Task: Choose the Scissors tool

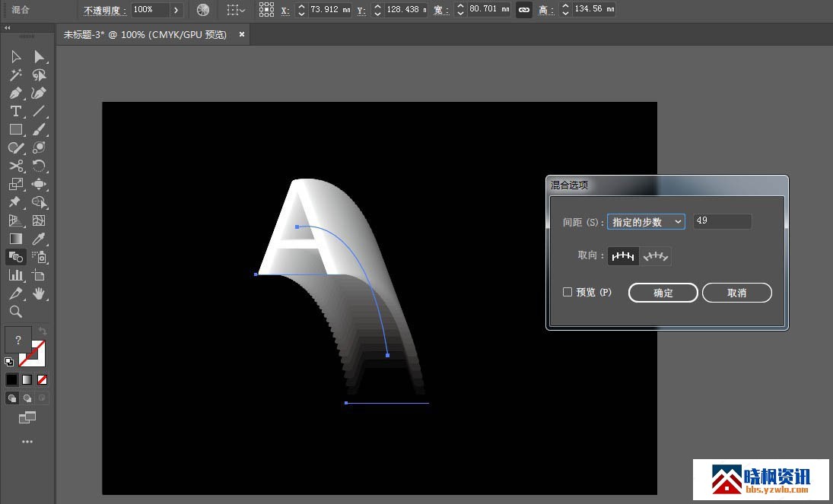Action: click(15, 166)
